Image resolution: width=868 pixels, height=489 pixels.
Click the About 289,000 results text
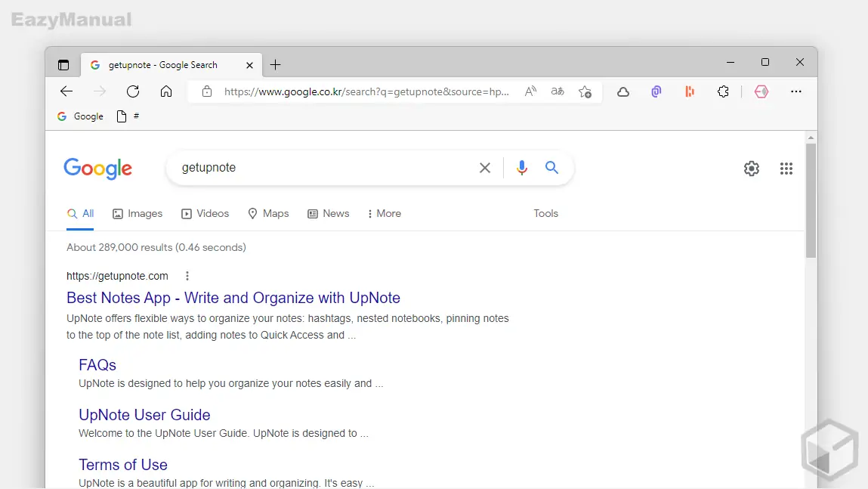(x=156, y=248)
